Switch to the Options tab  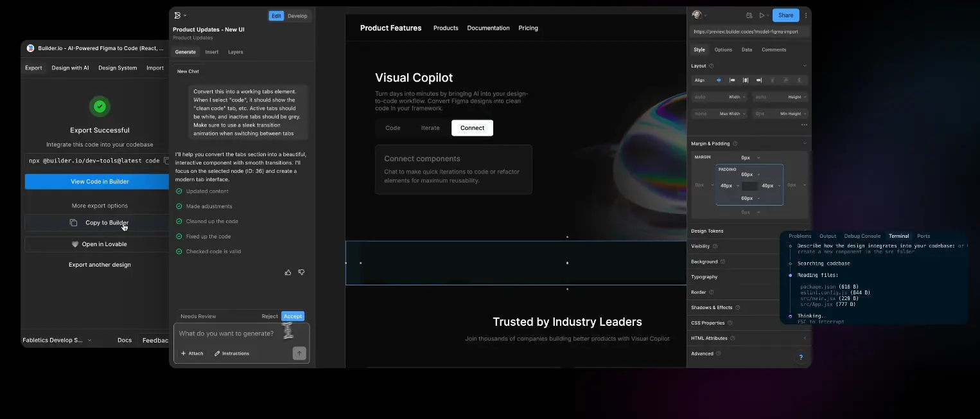point(722,49)
